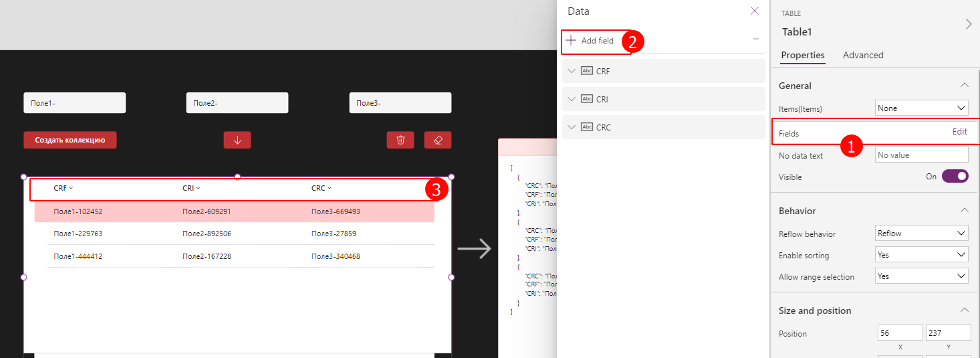Screen dimensions: 980x358
Task: Select the Properties tab
Action: 803,56
